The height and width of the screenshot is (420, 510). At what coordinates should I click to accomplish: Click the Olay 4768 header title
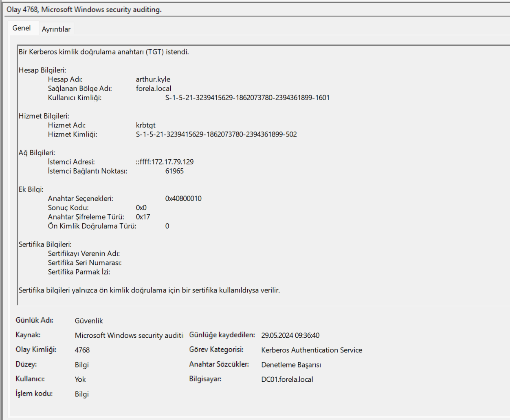click(x=84, y=9)
